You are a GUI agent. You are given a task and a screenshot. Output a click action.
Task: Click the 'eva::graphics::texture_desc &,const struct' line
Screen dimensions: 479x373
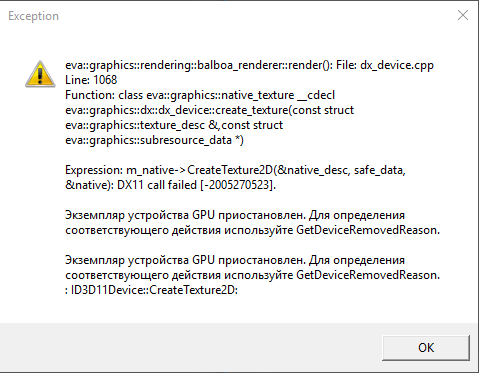click(174, 125)
